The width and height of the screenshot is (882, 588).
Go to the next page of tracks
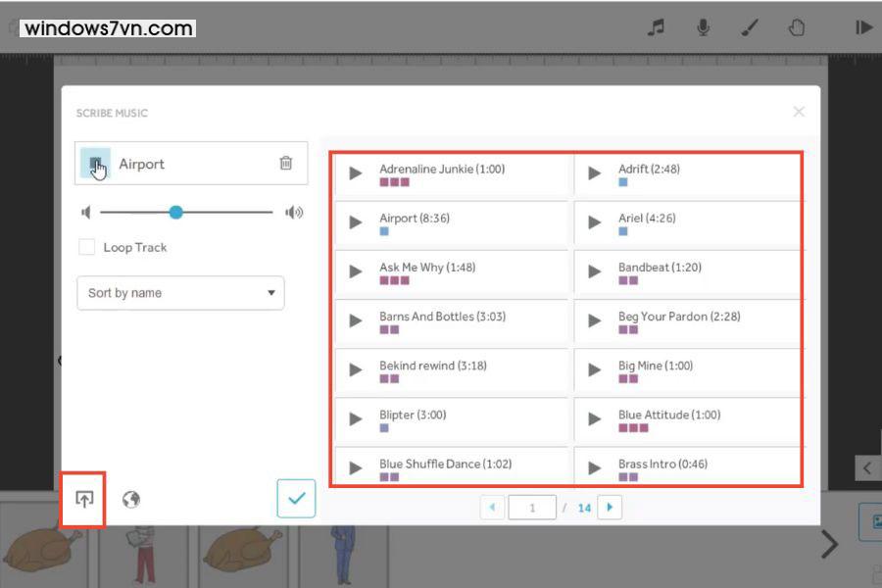pos(610,508)
